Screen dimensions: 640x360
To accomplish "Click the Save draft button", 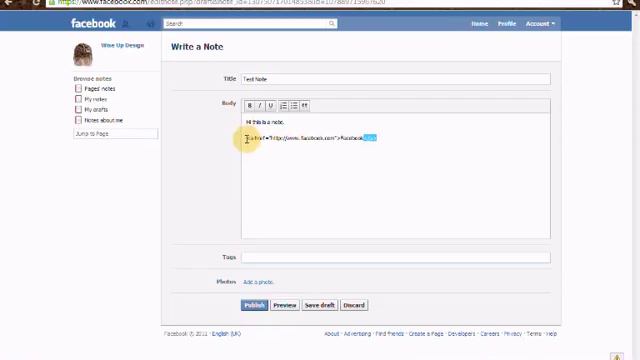I will pos(320,305).
